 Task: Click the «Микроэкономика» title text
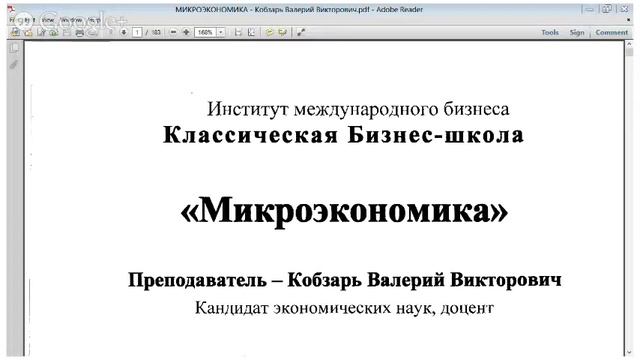344,211
